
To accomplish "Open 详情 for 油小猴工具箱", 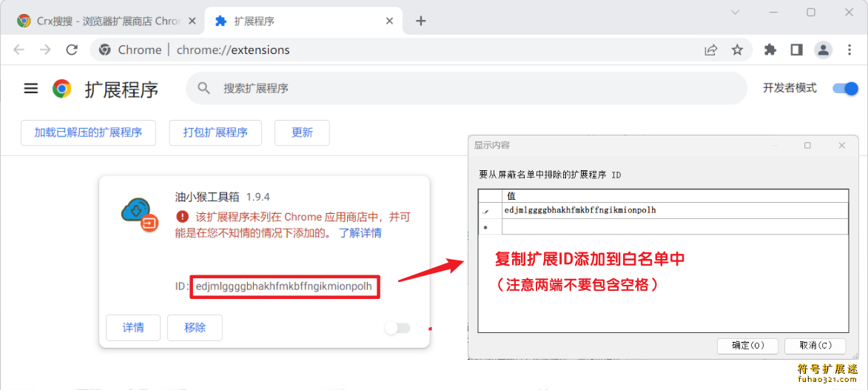I will (x=133, y=328).
